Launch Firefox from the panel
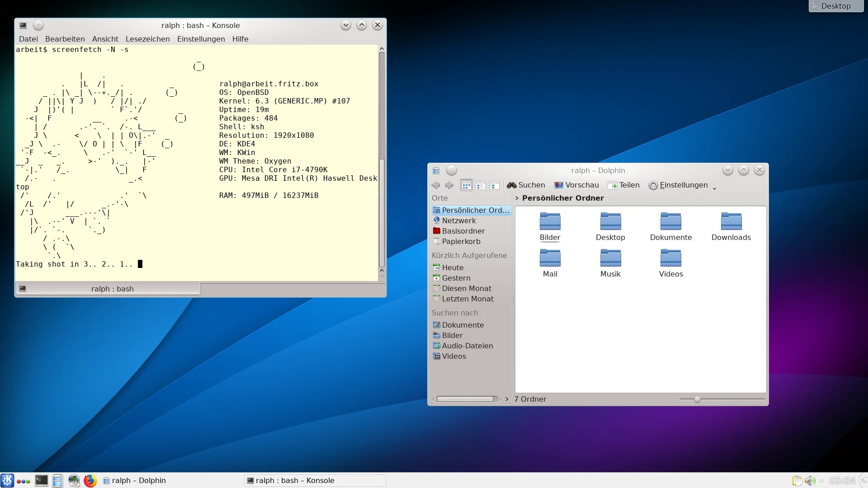Viewport: 868px width, 488px height. (x=90, y=480)
